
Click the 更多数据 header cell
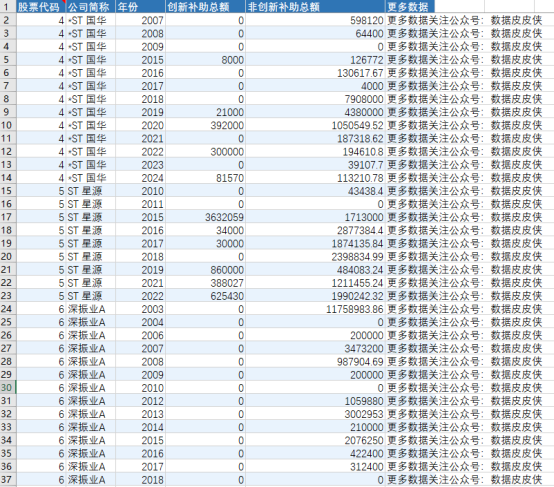(x=410, y=7)
